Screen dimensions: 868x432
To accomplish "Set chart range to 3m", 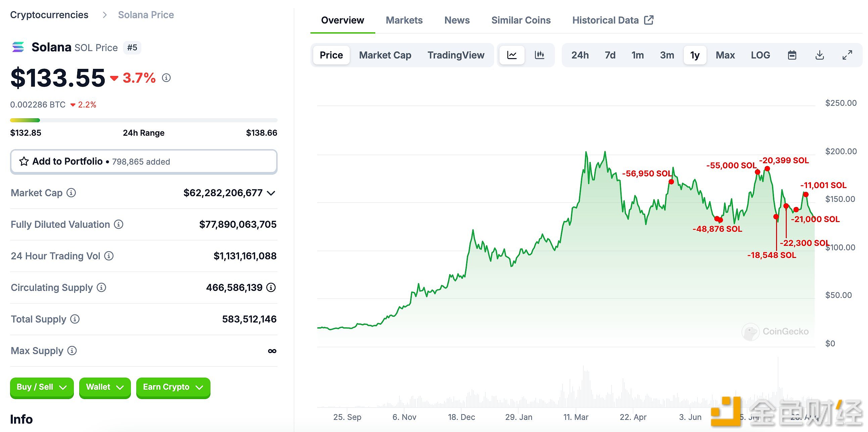I will pyautogui.click(x=667, y=55).
